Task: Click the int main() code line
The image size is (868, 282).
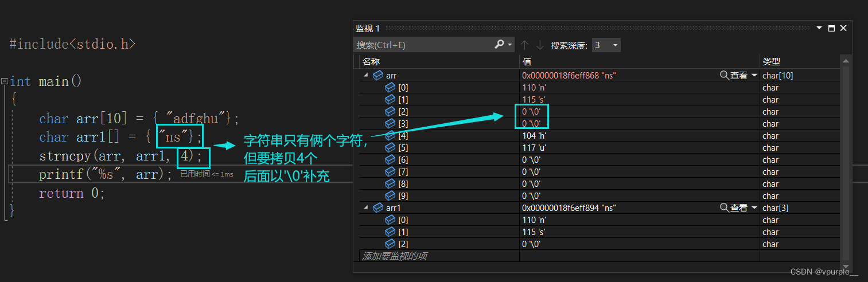Action: pyautogui.click(x=46, y=81)
